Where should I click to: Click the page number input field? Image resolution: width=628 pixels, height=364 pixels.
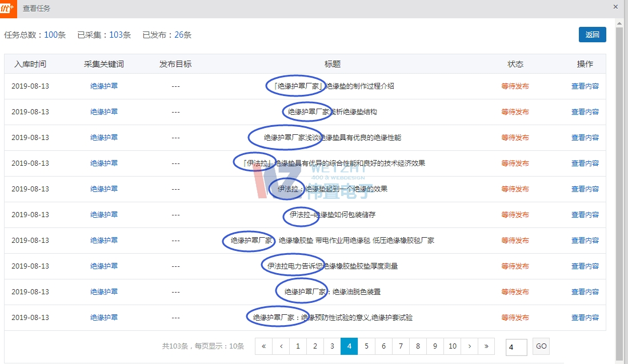tap(516, 347)
